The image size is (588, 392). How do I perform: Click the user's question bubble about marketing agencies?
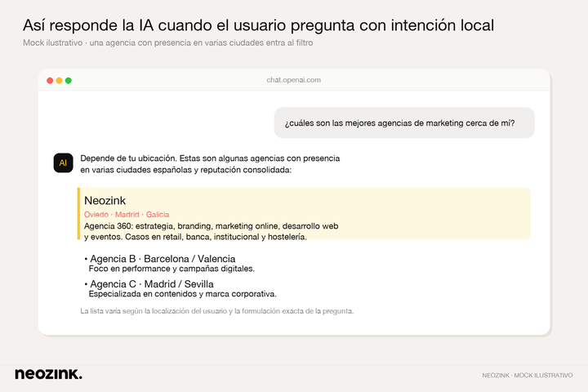[x=404, y=122]
